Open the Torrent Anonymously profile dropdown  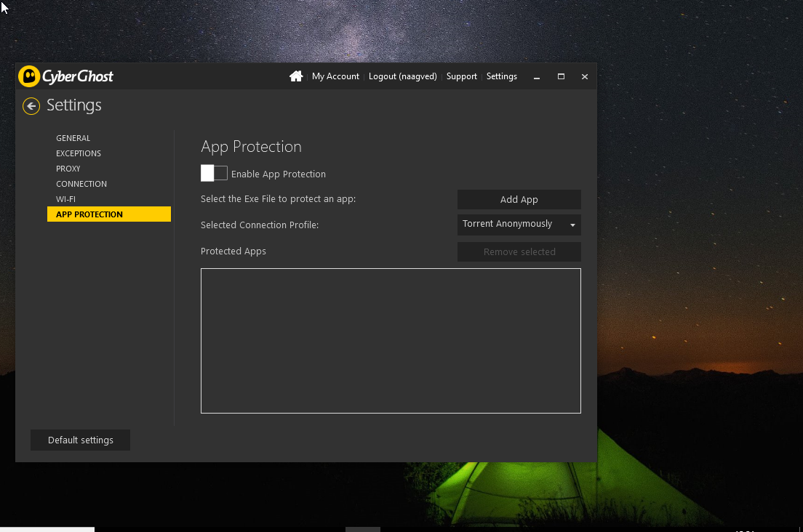(519, 225)
